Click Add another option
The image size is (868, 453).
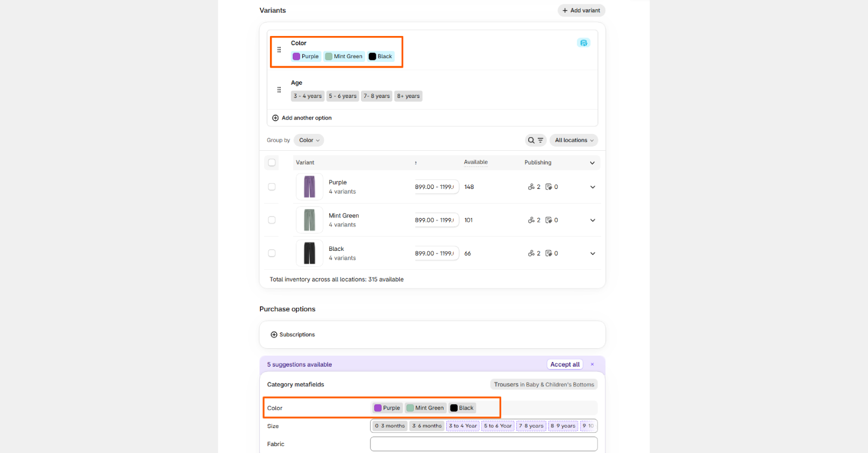click(302, 118)
